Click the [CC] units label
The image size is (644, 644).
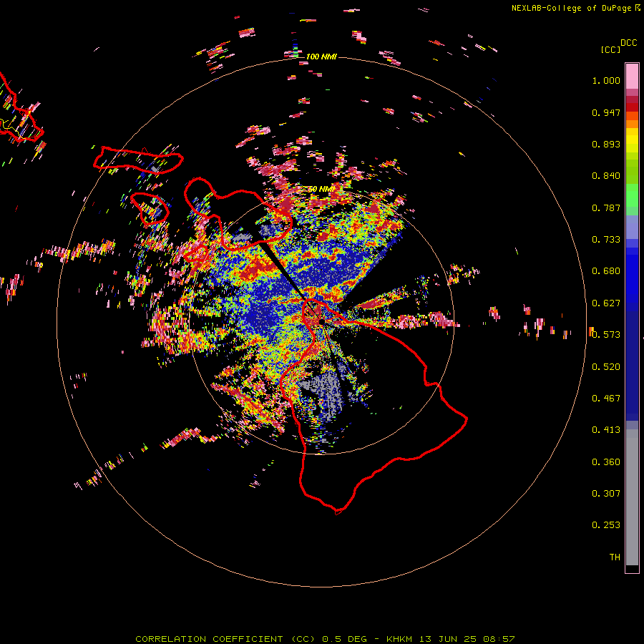610,49
